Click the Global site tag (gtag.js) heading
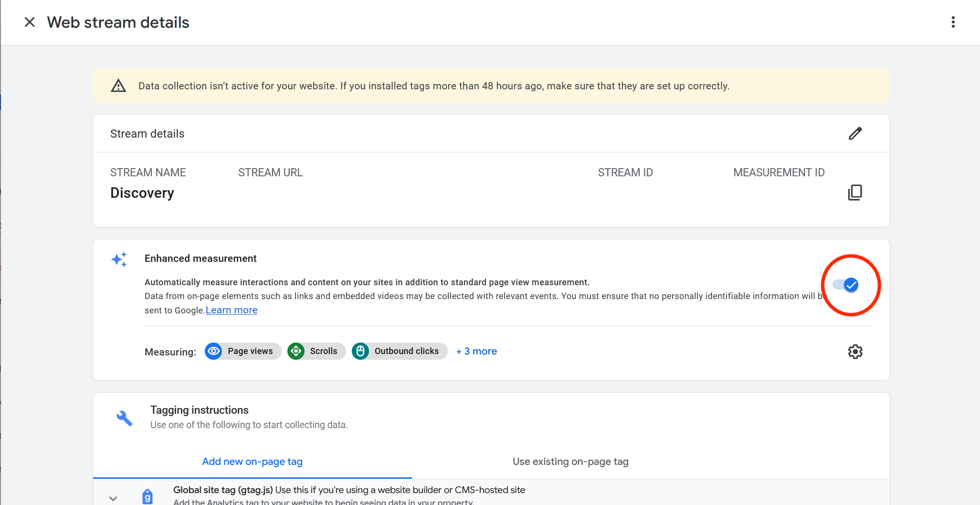Image resolution: width=980 pixels, height=505 pixels. (x=223, y=490)
